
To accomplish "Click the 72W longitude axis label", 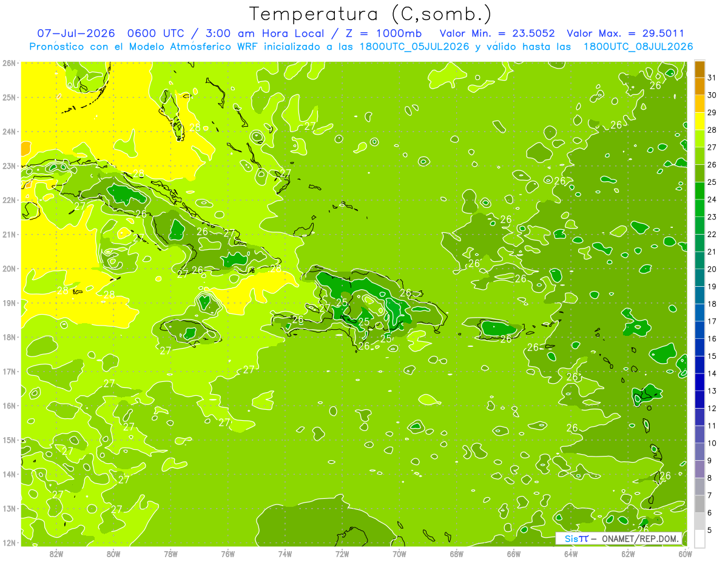I will coord(342,553).
